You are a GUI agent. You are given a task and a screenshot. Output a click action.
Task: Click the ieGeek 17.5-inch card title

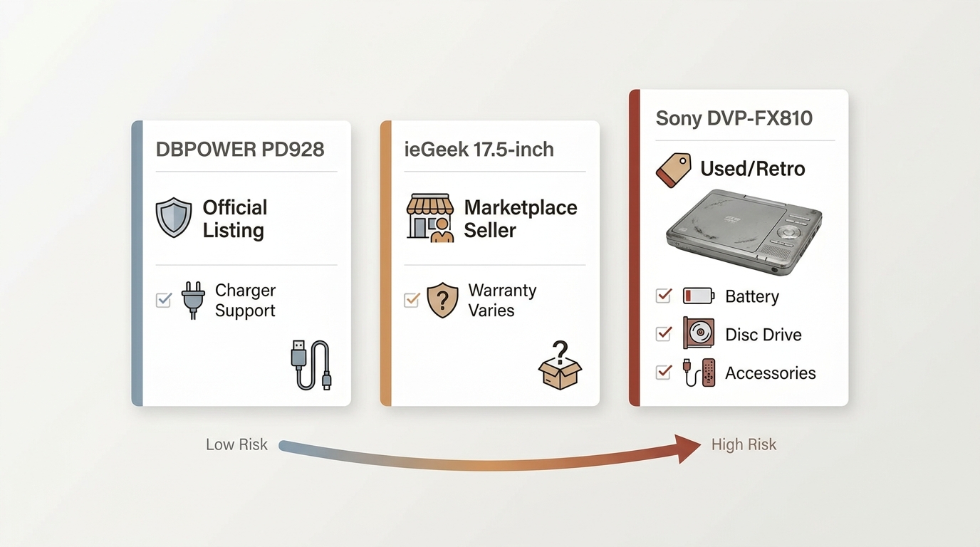[479, 150]
